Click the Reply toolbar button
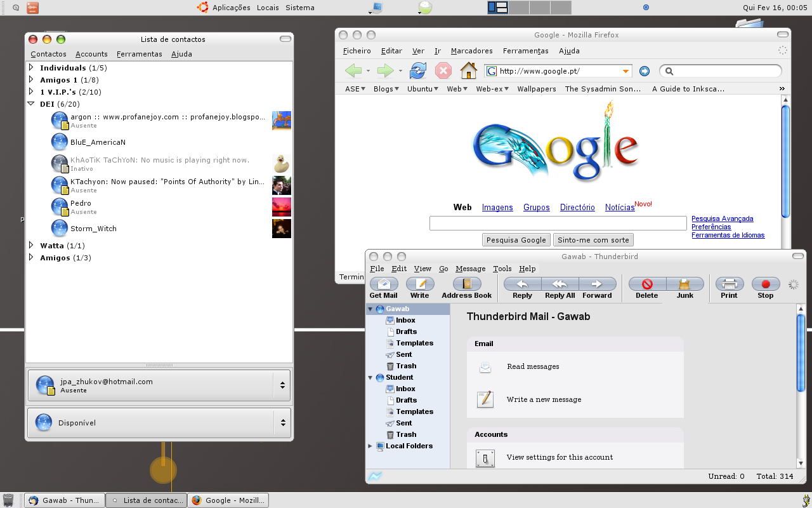 point(523,284)
